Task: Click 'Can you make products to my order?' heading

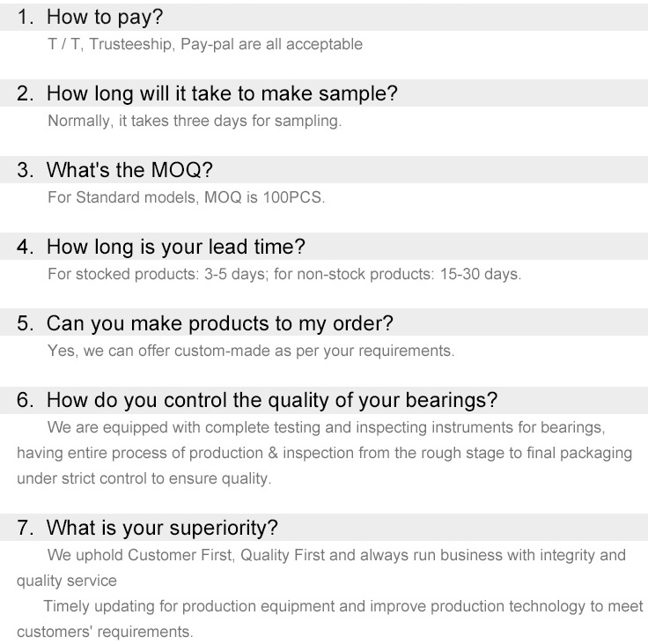Action: pos(220,323)
